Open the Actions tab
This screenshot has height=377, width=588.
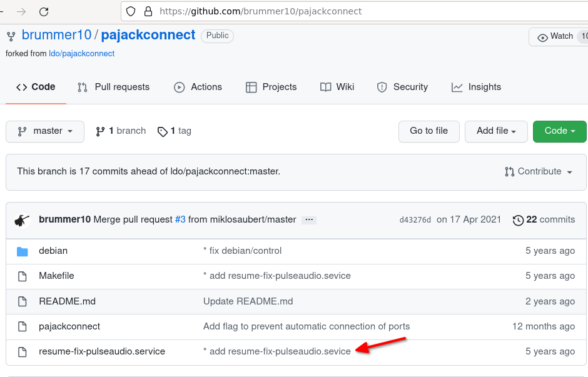tap(198, 87)
